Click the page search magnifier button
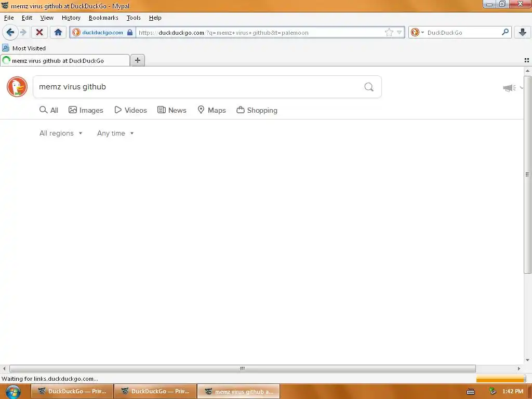The image size is (532, 399). click(369, 87)
